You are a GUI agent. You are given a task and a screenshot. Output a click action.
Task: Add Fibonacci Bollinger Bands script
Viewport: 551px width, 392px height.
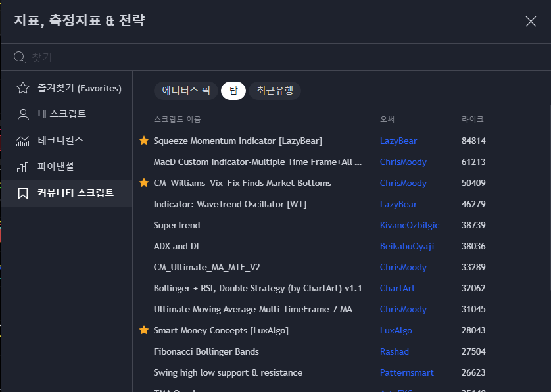click(x=206, y=352)
